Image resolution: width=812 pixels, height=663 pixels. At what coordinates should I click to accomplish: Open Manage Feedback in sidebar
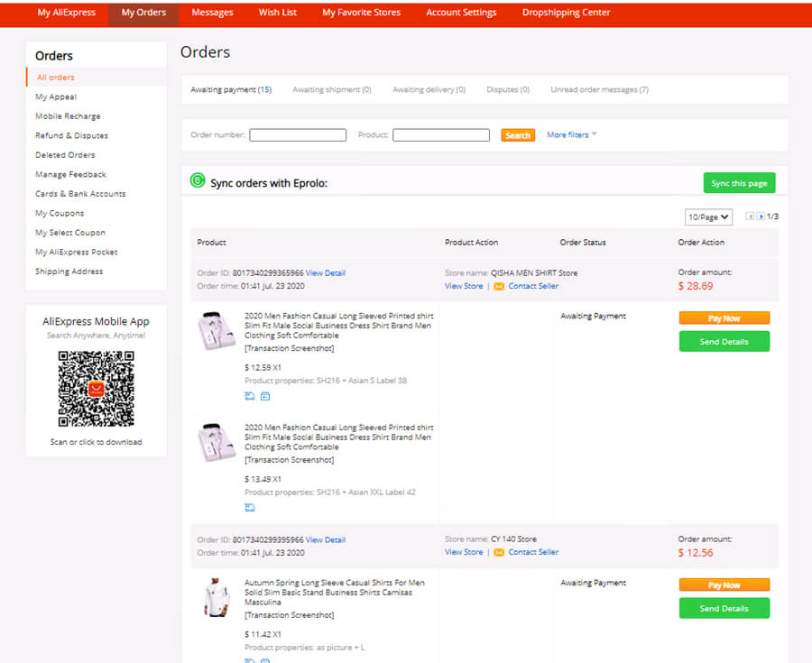point(70,174)
